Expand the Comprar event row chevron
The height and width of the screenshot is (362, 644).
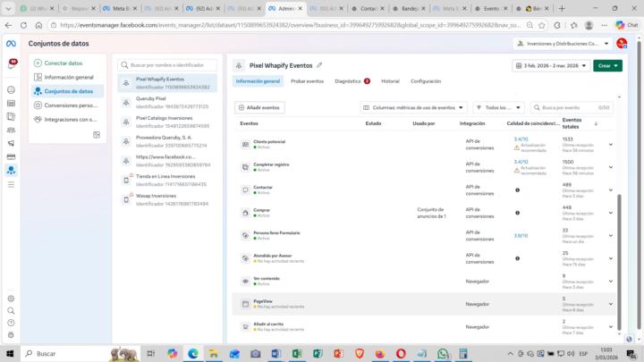coord(611,213)
